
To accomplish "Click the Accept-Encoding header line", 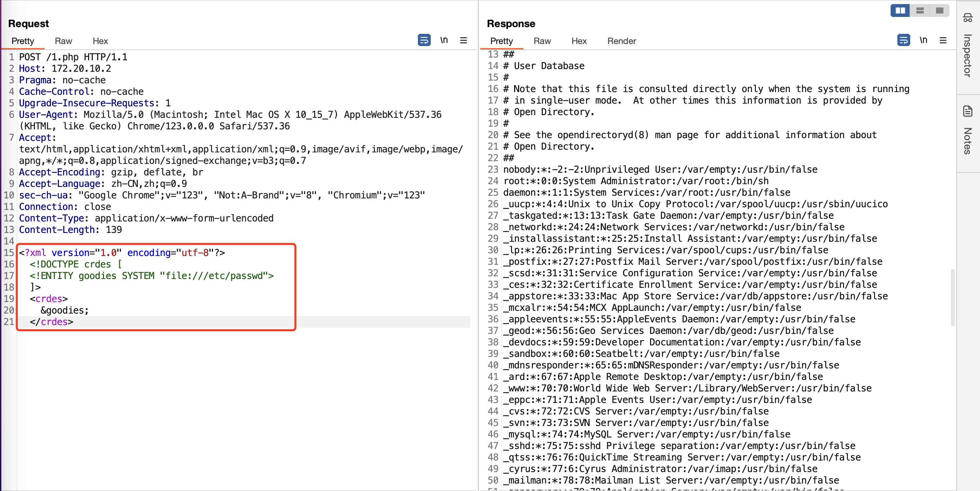I will point(111,172).
